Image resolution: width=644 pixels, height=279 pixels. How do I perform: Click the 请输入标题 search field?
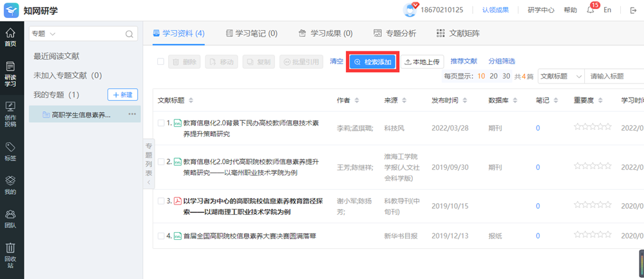[x=614, y=76]
